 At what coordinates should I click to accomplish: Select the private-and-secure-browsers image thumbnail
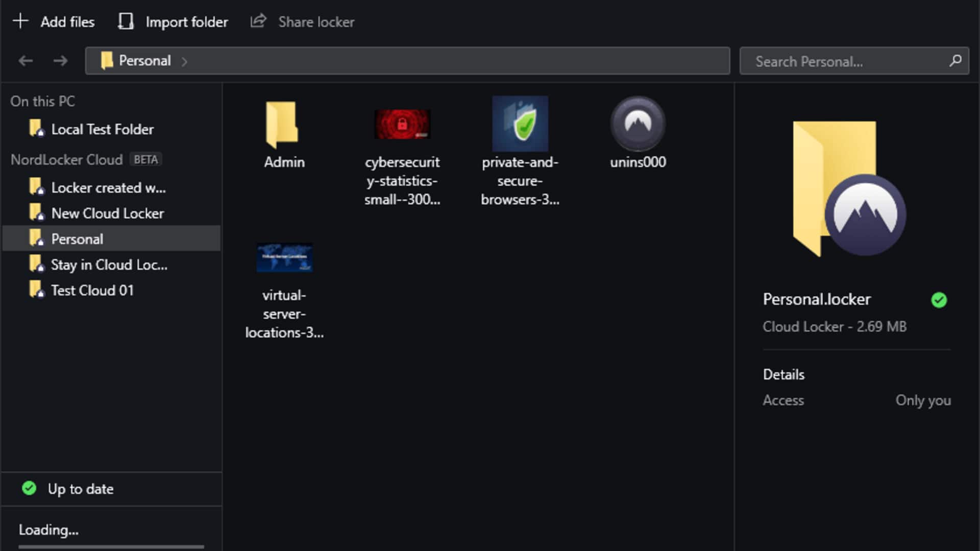(x=520, y=124)
